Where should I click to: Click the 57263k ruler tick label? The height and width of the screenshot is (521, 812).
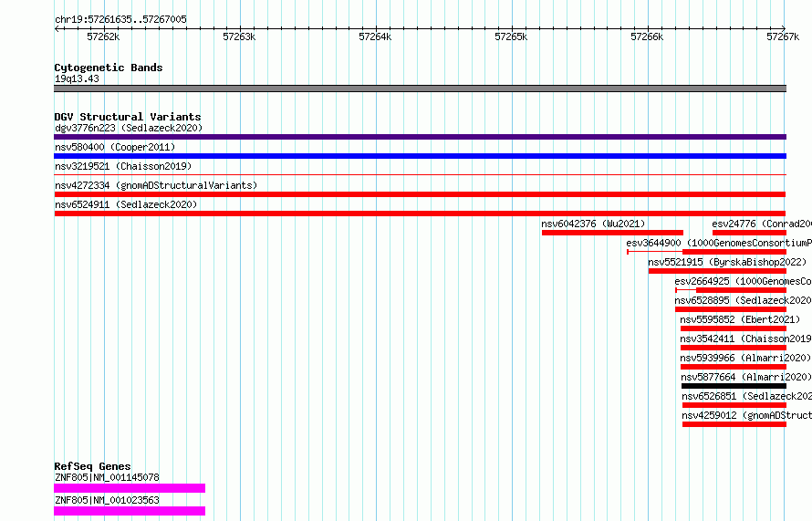tap(239, 36)
